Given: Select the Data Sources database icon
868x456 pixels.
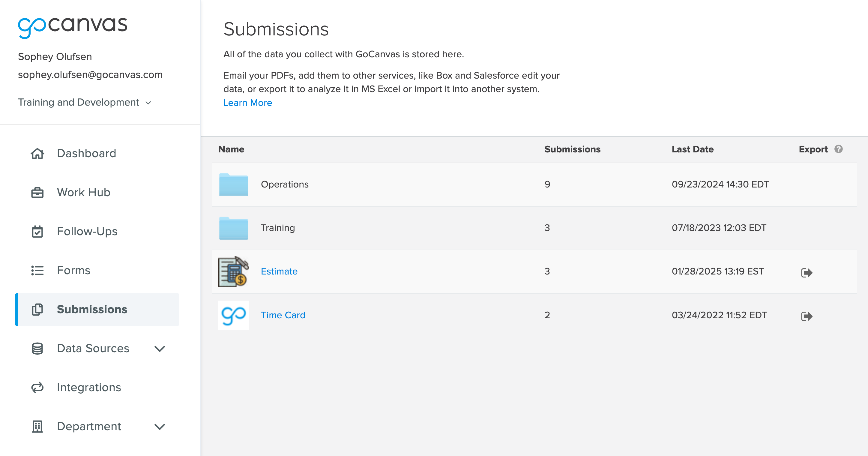Looking at the screenshot, I should point(37,349).
